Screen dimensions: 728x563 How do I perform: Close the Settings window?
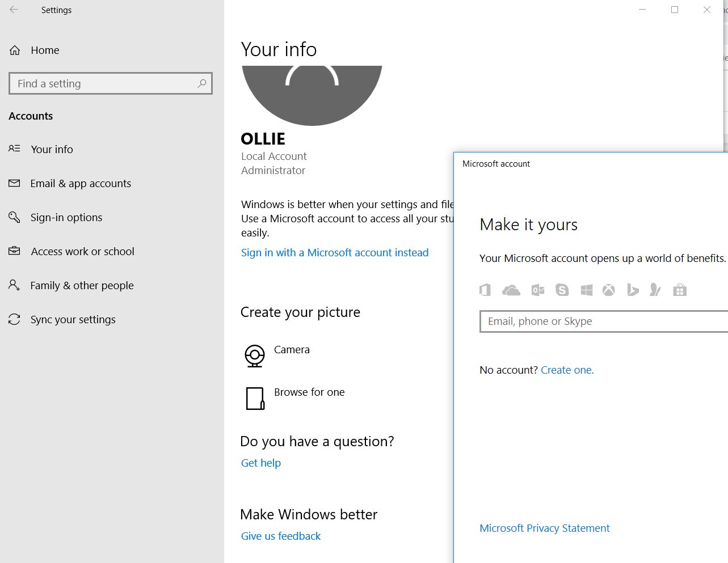pyautogui.click(x=707, y=10)
